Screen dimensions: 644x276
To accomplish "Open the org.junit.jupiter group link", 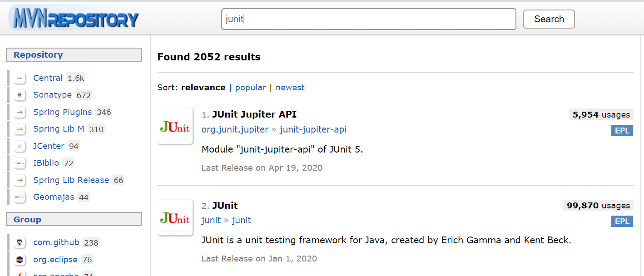I will pos(235,130).
